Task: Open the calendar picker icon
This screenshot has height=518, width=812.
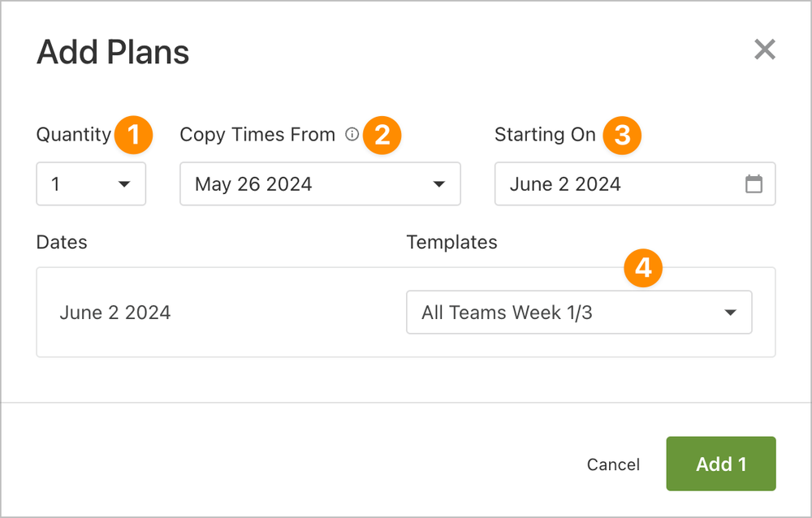Action: click(754, 184)
